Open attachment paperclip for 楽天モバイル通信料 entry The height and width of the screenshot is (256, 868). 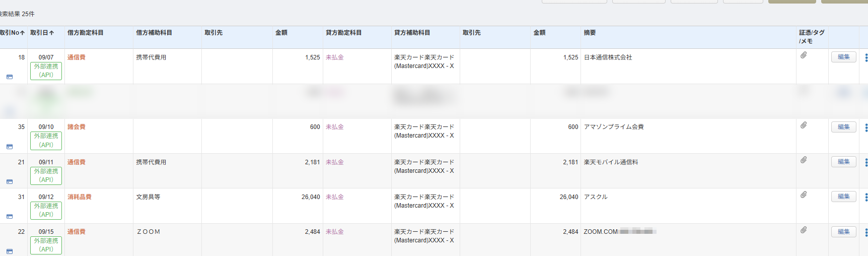click(x=804, y=160)
